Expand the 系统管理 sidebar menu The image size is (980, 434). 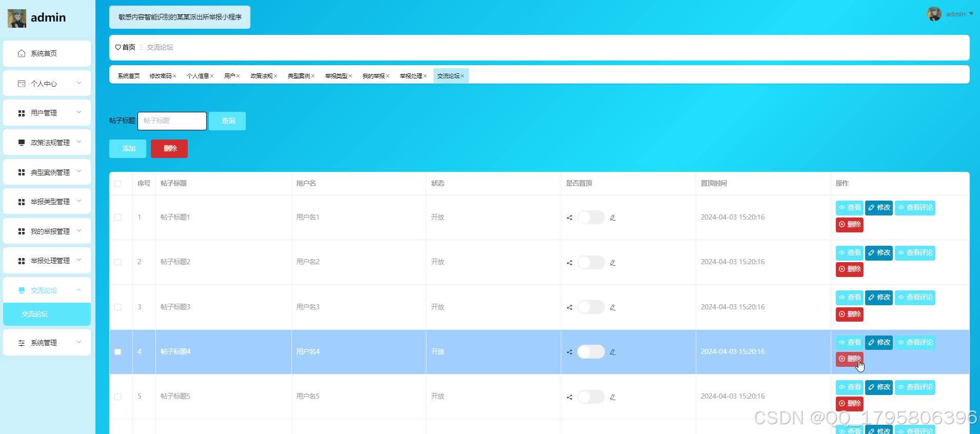point(47,343)
